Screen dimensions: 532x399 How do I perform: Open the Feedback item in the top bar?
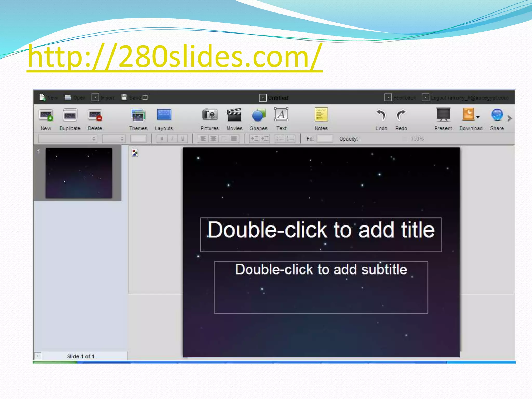400,98
